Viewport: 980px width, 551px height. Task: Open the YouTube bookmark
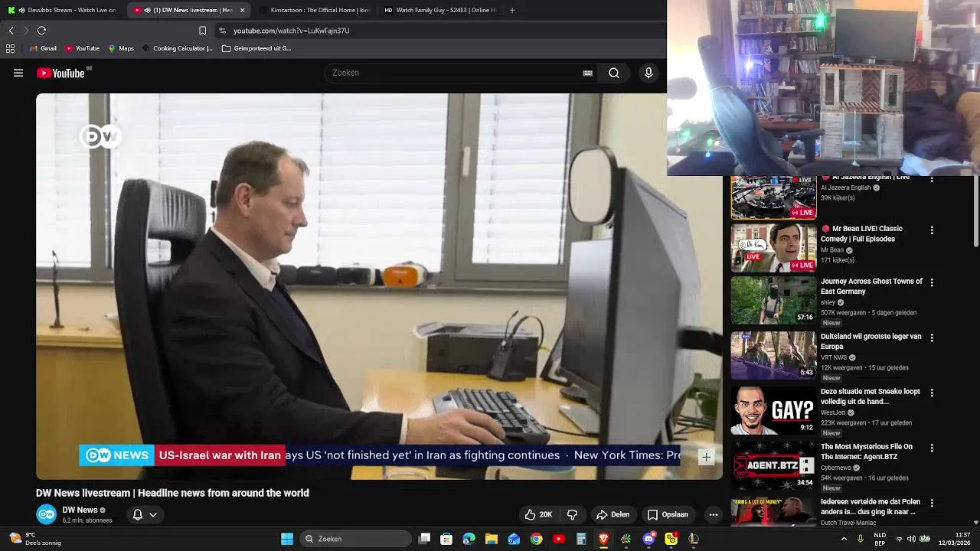pyautogui.click(x=82, y=48)
